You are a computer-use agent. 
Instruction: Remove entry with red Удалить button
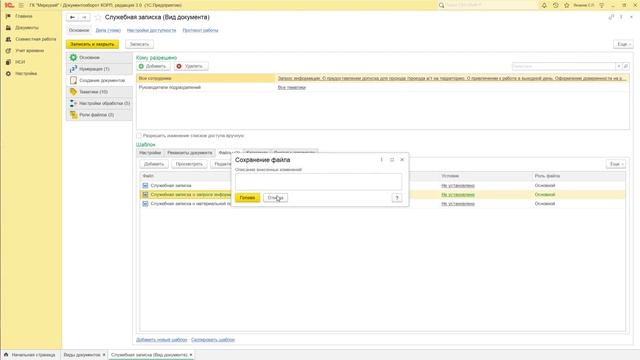click(x=191, y=66)
